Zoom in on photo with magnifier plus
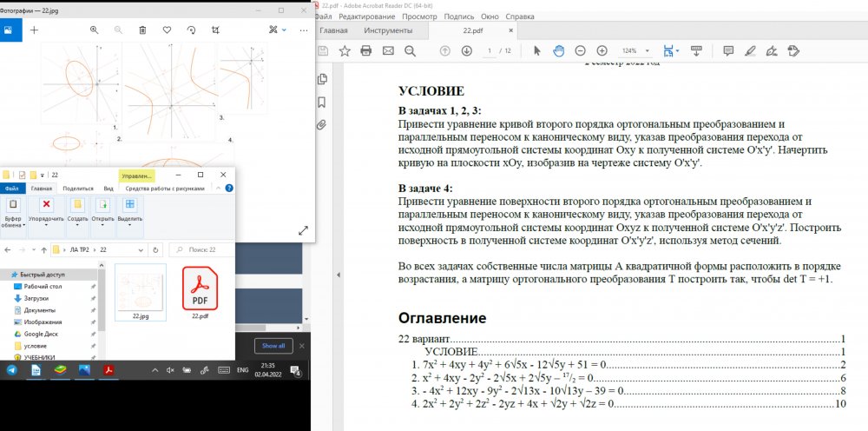This screenshot has width=868, height=431. 95,30
